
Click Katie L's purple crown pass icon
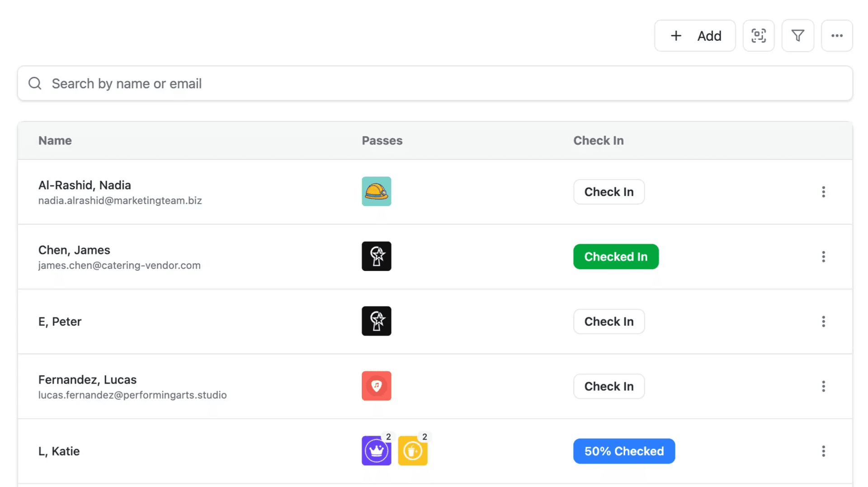point(377,451)
